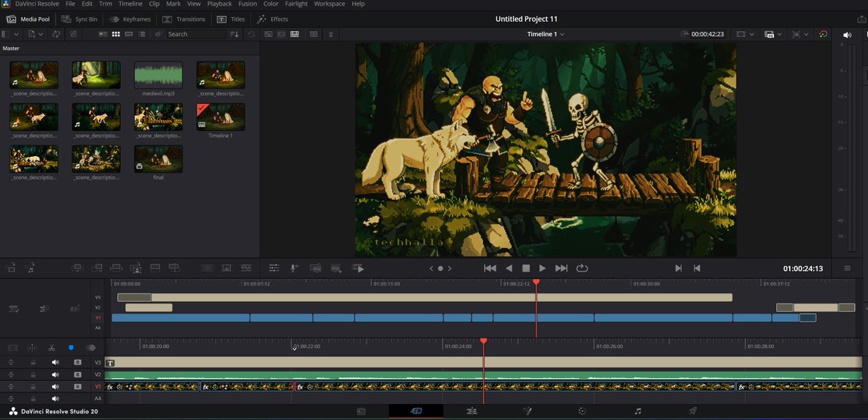Select Source Tape viewer mode
868x420 pixels.
point(281,34)
